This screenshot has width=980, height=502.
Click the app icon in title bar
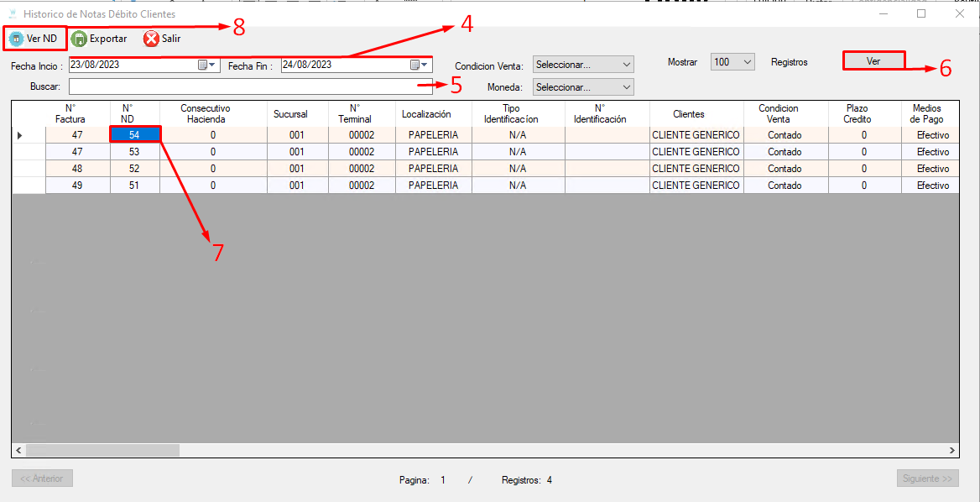coord(13,13)
